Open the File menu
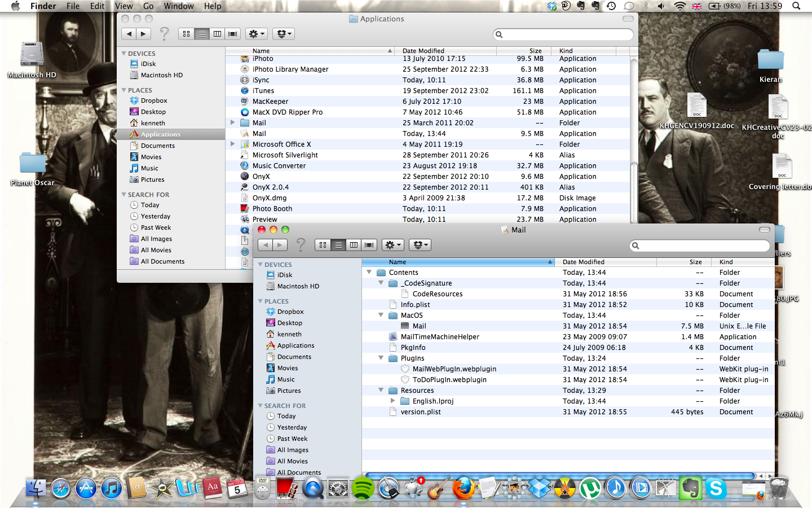The height and width of the screenshot is (508, 812). coord(73,6)
